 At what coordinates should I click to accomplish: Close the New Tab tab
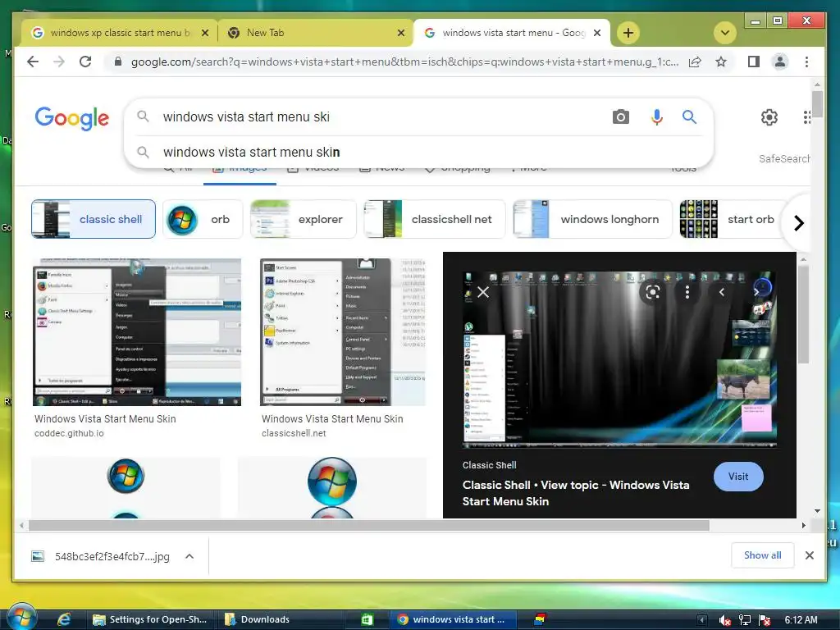click(x=400, y=33)
